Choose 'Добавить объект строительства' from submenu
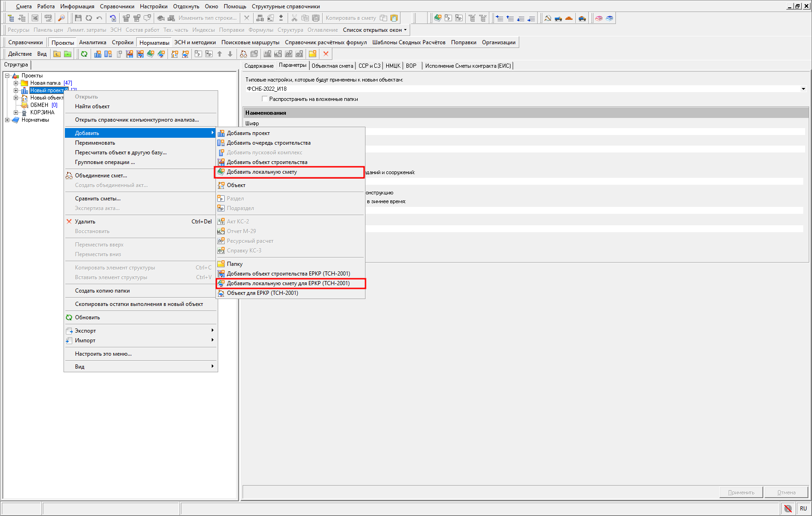The height and width of the screenshot is (516, 812). pos(267,162)
